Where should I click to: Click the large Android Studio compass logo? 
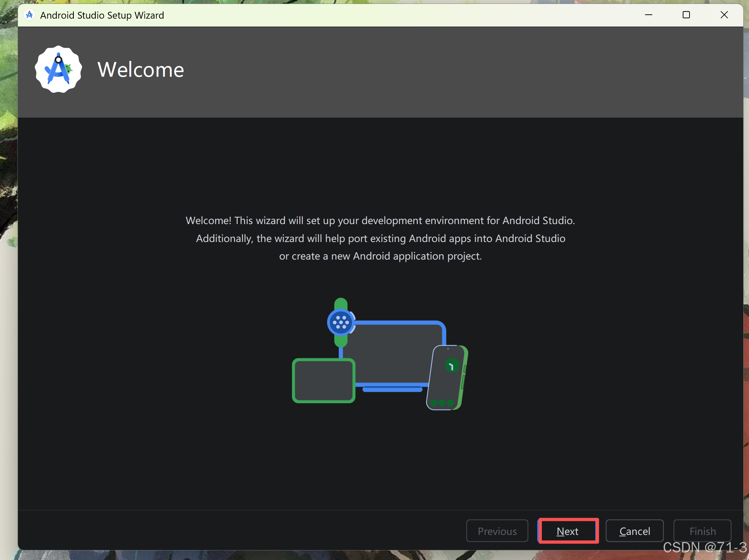tap(58, 69)
